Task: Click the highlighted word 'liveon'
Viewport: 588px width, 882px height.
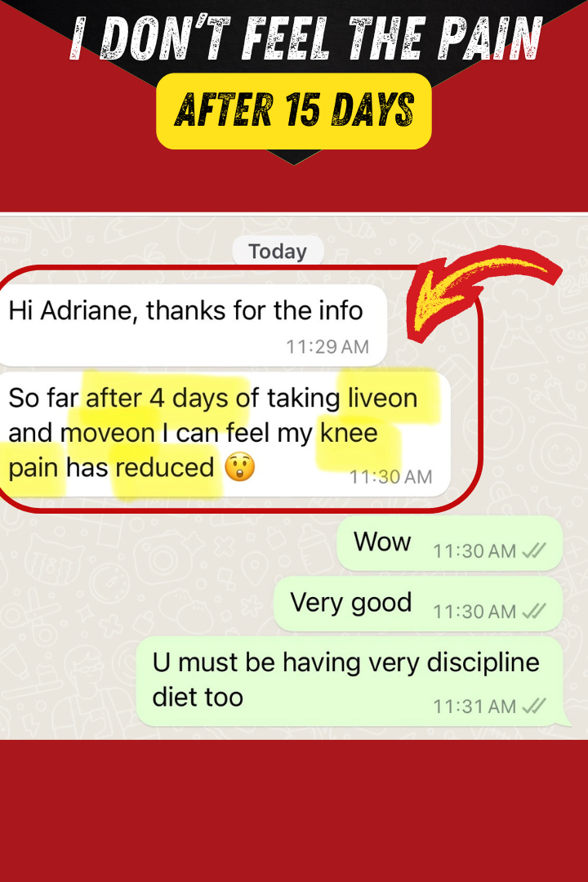Action: click(383, 399)
